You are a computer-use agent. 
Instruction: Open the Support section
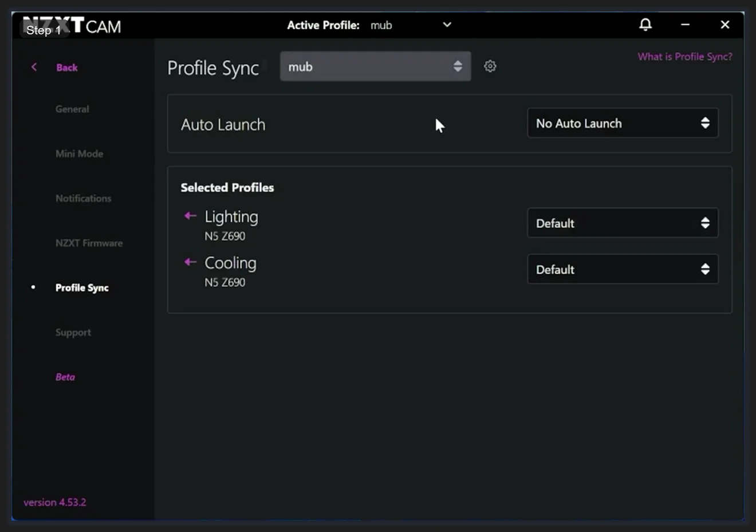pos(73,332)
